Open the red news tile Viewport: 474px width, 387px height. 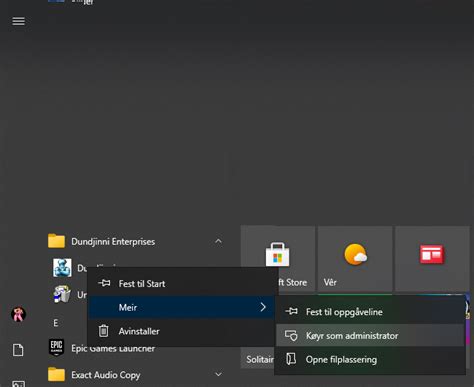[432, 259]
